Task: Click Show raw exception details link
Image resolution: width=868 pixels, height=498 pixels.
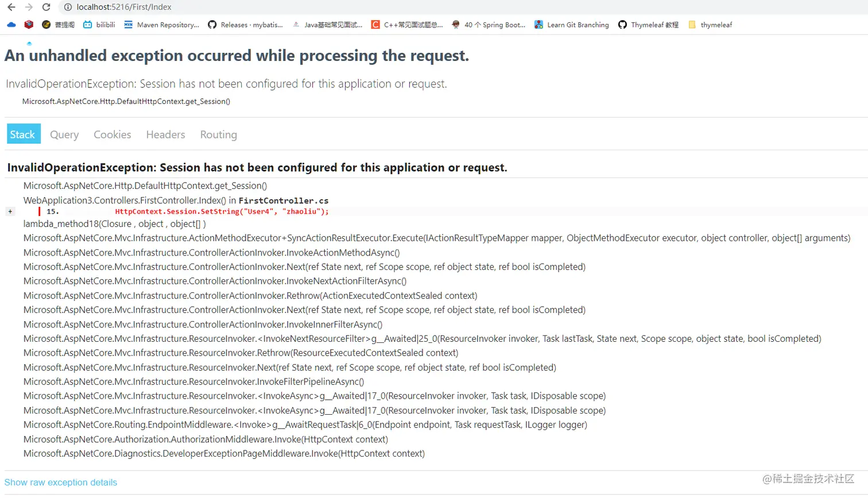Action: click(61, 482)
